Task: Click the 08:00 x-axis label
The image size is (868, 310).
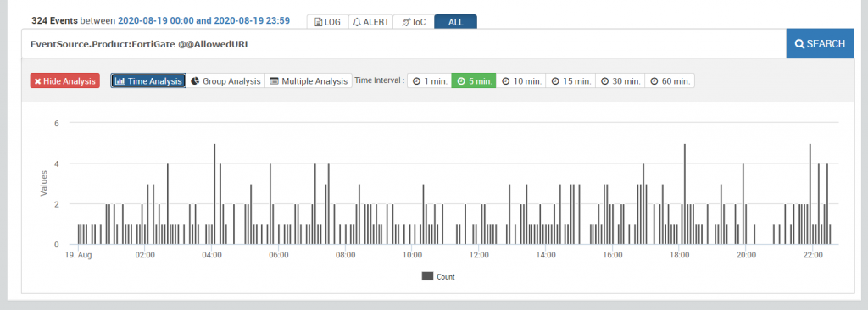Action: (x=346, y=255)
